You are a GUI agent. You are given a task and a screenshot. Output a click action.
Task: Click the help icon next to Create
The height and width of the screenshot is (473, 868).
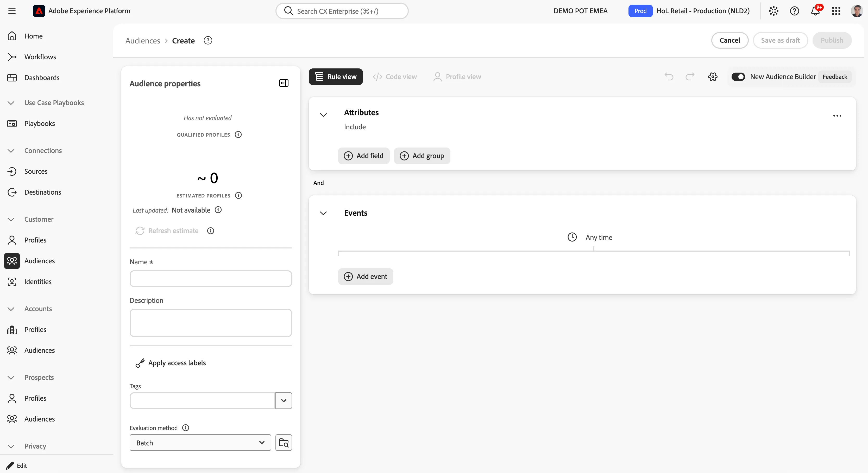[208, 40]
